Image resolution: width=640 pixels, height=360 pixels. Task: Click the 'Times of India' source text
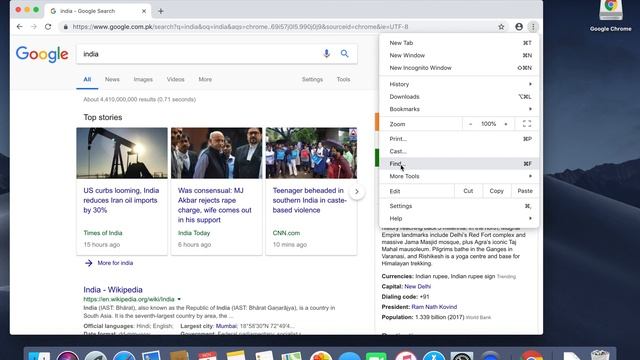coord(103,233)
